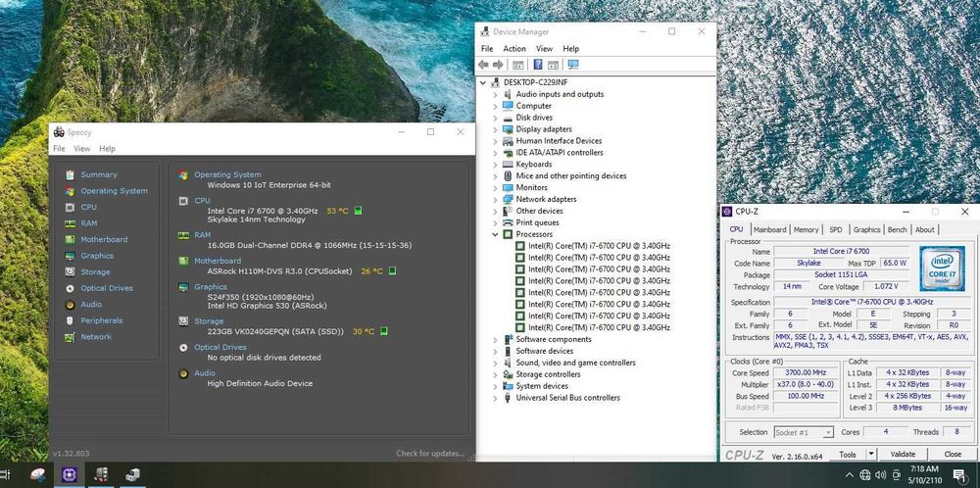Click the volume speaker icon in system tray
The image size is (980, 488).
[881, 475]
